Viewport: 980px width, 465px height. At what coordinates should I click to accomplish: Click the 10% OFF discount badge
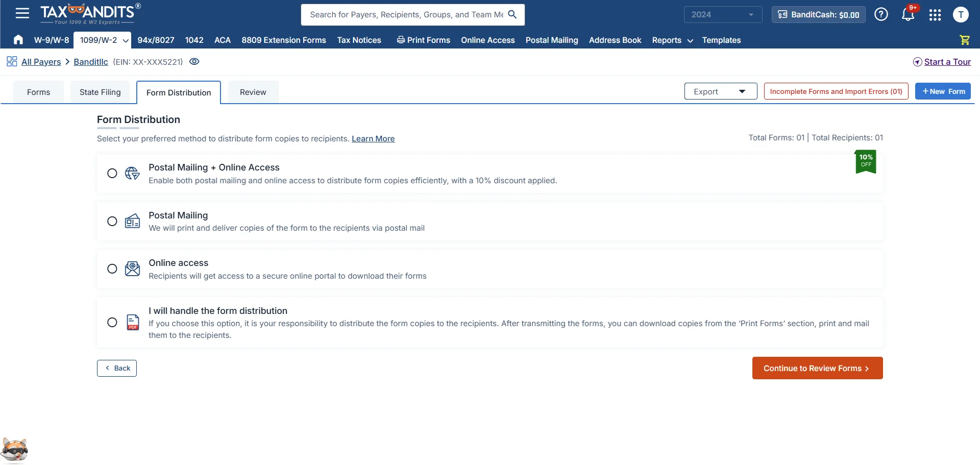coord(866,161)
